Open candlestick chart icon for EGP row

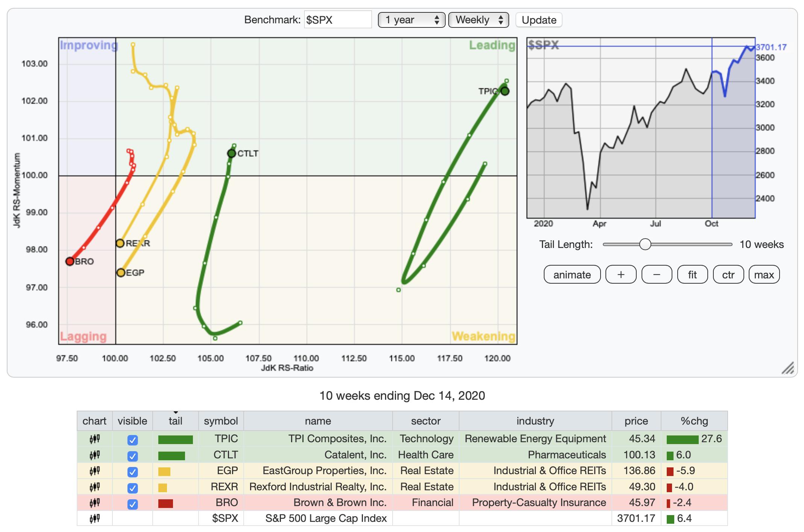pyautogui.click(x=94, y=471)
